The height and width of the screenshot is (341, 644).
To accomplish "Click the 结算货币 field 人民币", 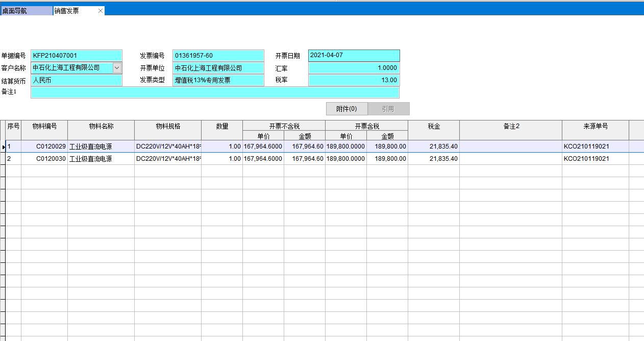I will pos(77,80).
